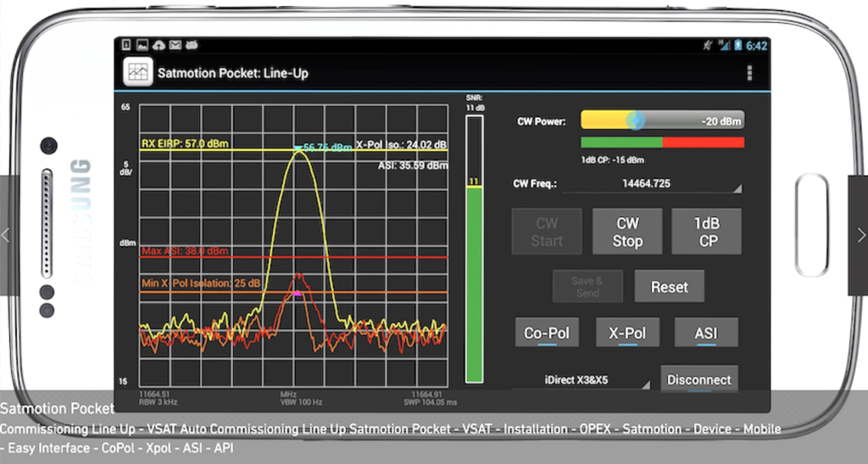The height and width of the screenshot is (464, 868).
Task: Open the three-dot overflow menu
Action: click(749, 73)
